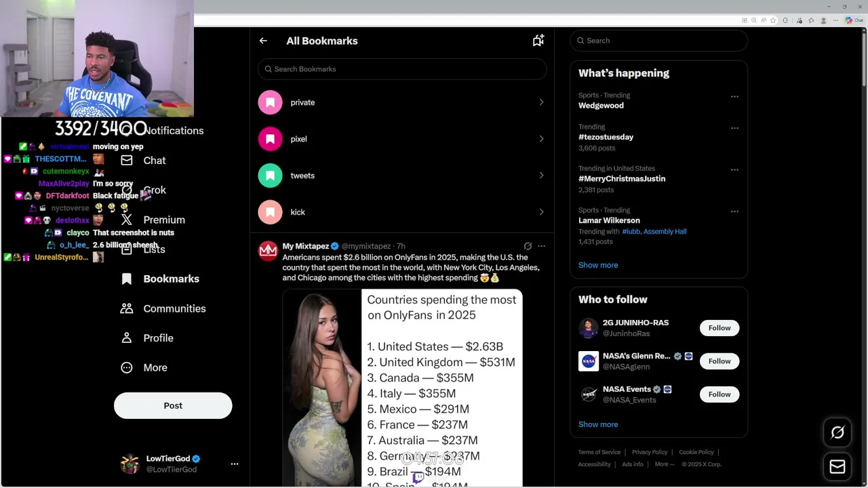Click the add bookmark folder icon
Screen dimensions: 868x488
(538, 41)
